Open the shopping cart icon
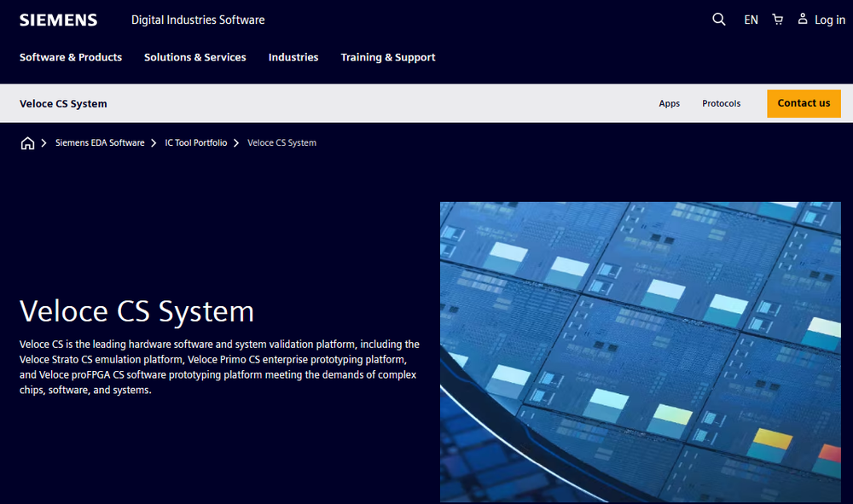This screenshot has width=853, height=504. [x=778, y=20]
